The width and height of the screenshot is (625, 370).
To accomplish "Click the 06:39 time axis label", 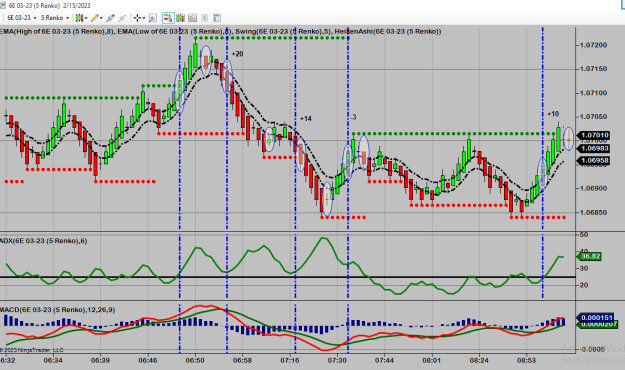I will (x=100, y=360).
